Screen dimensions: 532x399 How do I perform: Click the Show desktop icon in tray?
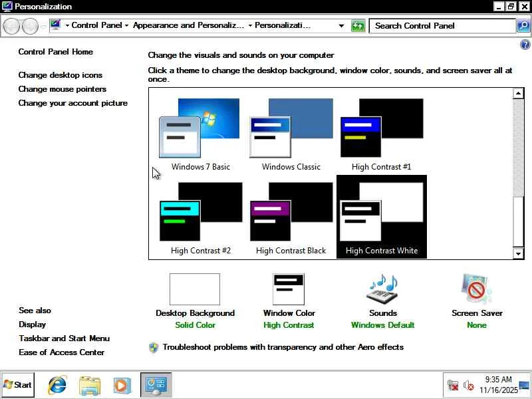pyautogui.click(x=524, y=385)
